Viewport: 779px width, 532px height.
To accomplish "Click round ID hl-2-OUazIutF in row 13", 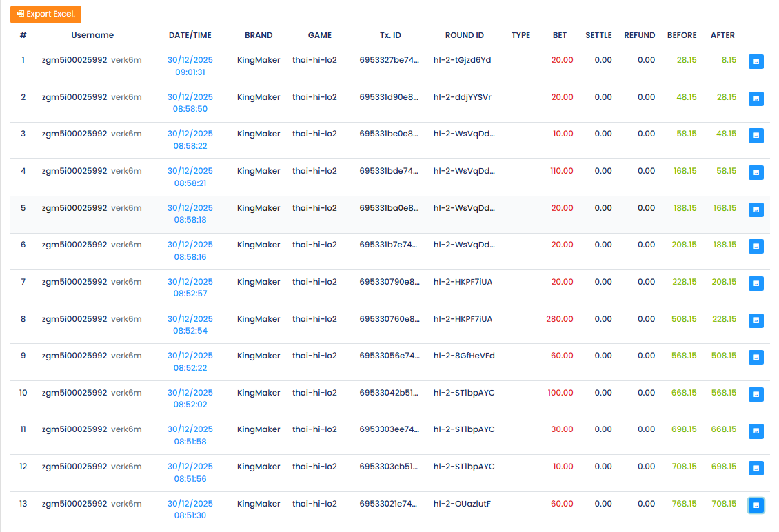I will tap(462, 504).
